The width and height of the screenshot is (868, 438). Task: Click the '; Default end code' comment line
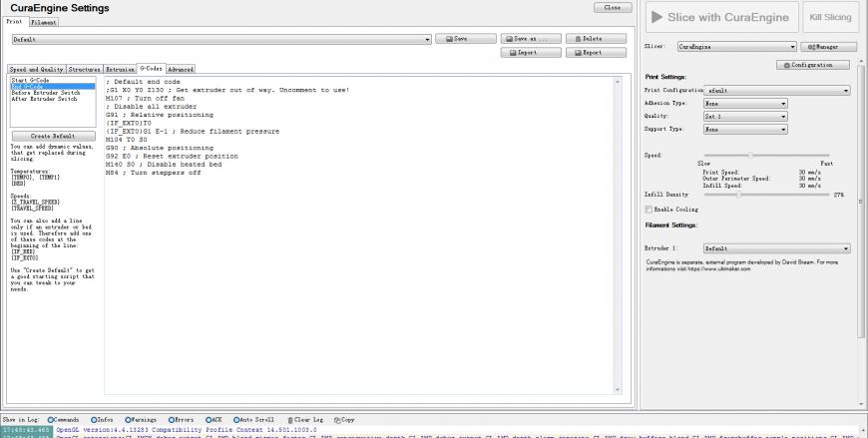pos(143,82)
